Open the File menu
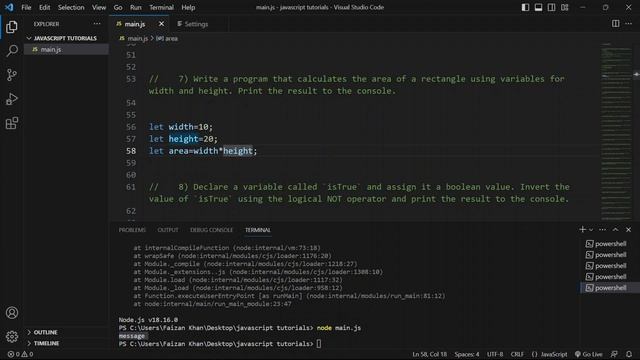This screenshot has width=640, height=360. (x=26, y=7)
